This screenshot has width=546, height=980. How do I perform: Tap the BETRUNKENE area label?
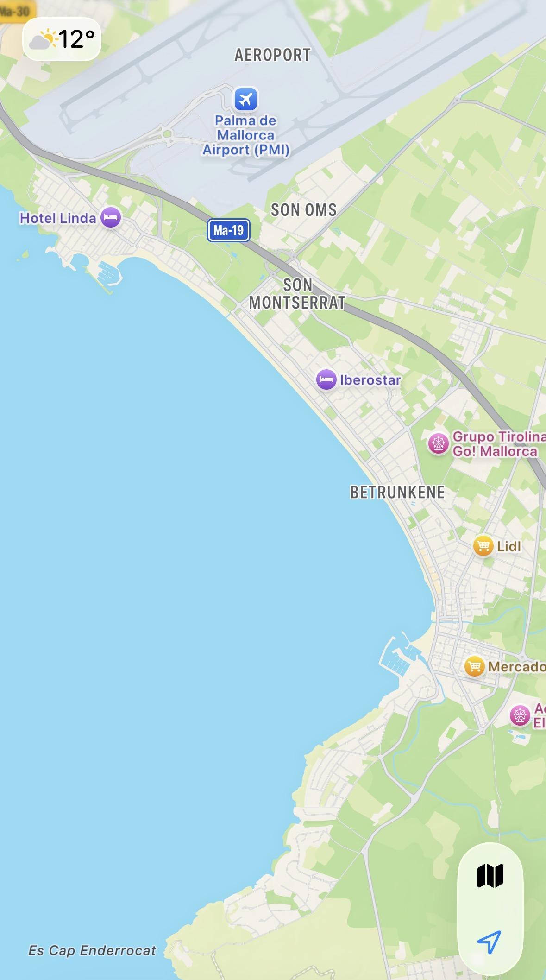coord(397,492)
